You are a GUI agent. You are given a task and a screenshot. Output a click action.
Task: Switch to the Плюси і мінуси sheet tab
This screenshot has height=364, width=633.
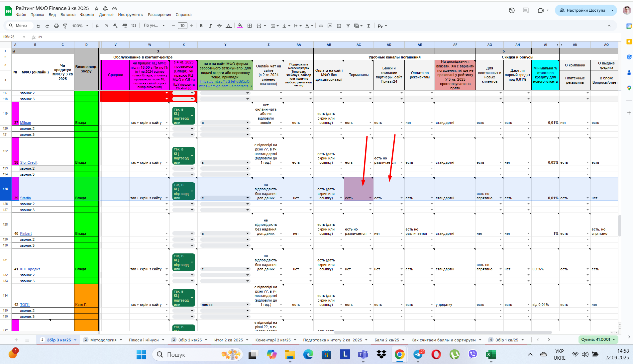[144, 340]
